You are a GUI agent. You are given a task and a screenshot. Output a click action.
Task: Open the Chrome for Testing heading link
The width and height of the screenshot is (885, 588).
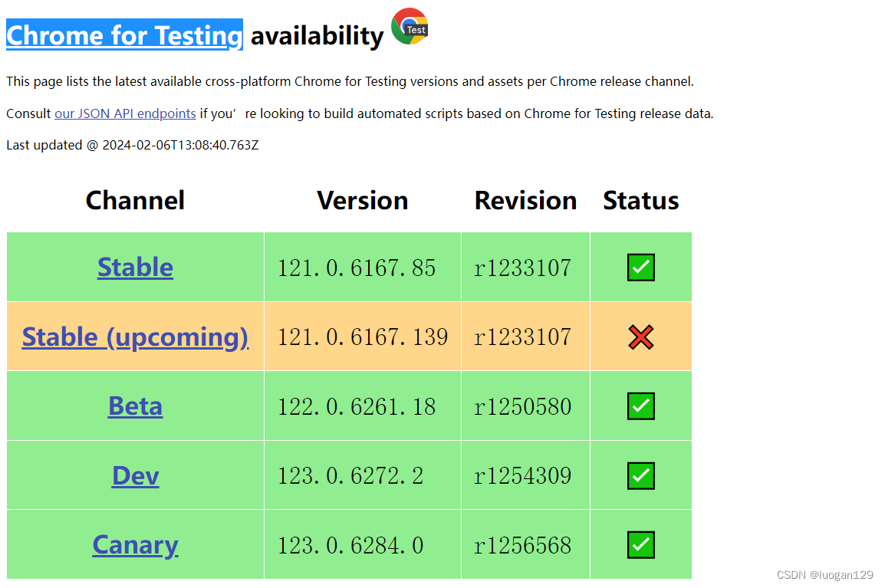pyautogui.click(x=125, y=35)
